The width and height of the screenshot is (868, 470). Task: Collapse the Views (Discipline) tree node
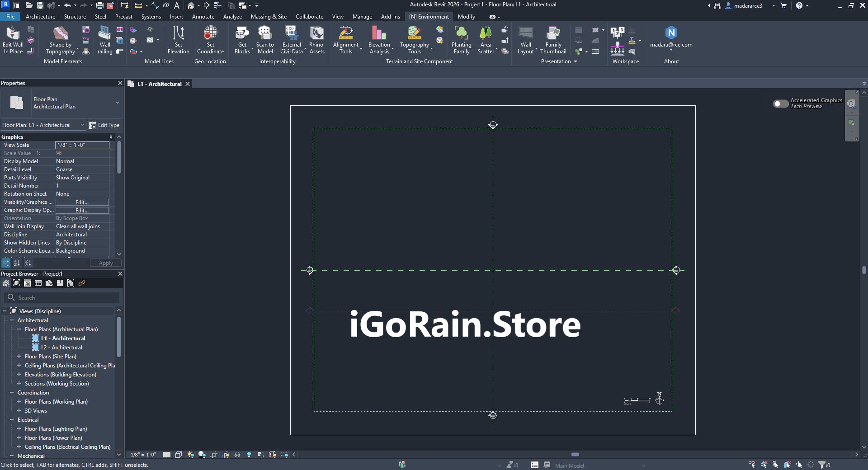[5, 311]
